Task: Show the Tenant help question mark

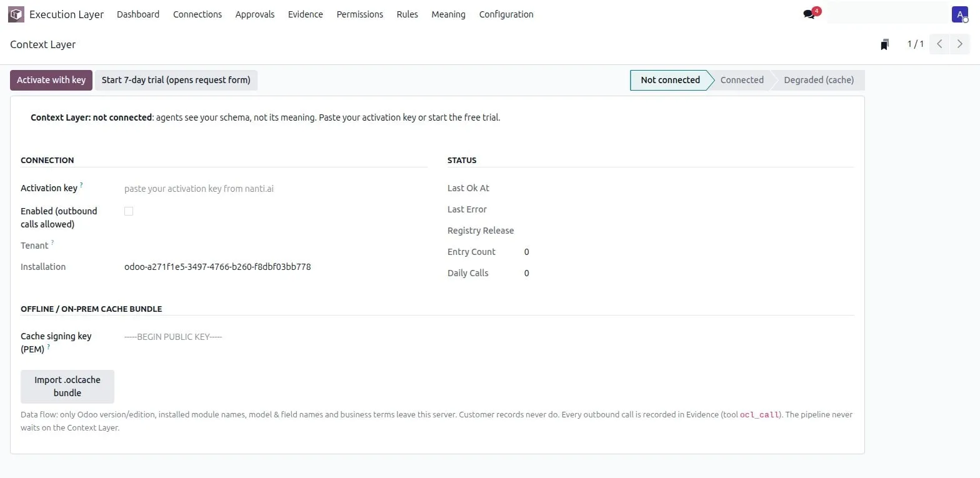Action: (x=52, y=242)
